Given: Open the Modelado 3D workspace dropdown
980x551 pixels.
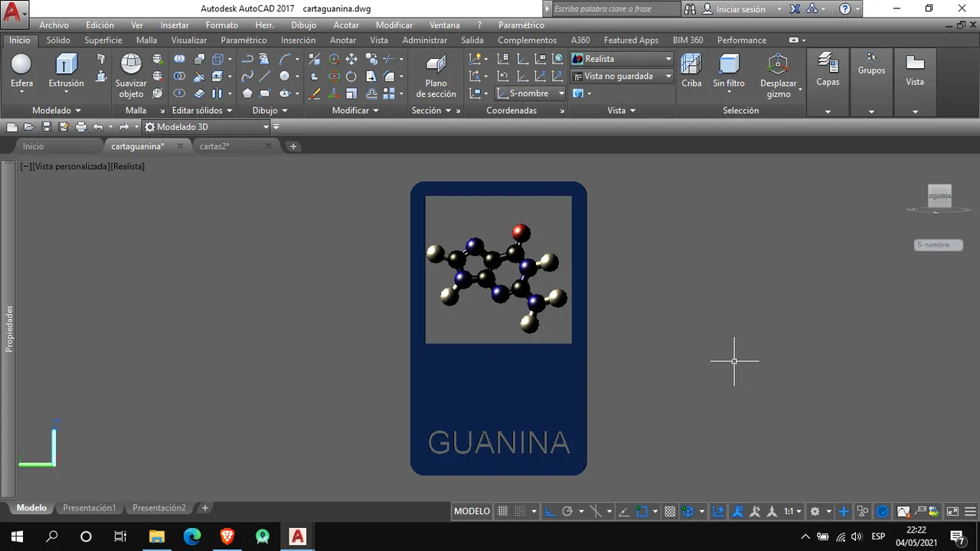Looking at the screenshot, I should coord(207,127).
